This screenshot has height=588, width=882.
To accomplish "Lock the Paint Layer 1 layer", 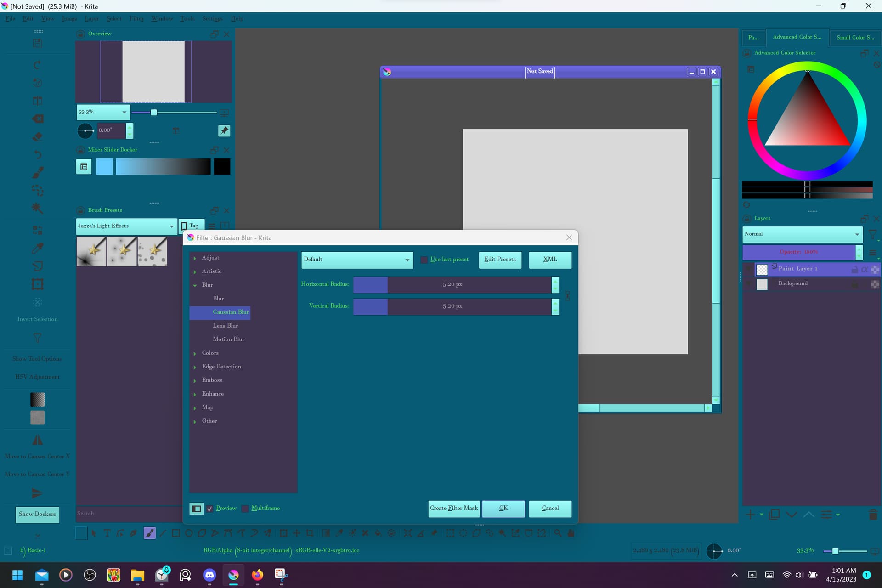I will click(x=854, y=270).
